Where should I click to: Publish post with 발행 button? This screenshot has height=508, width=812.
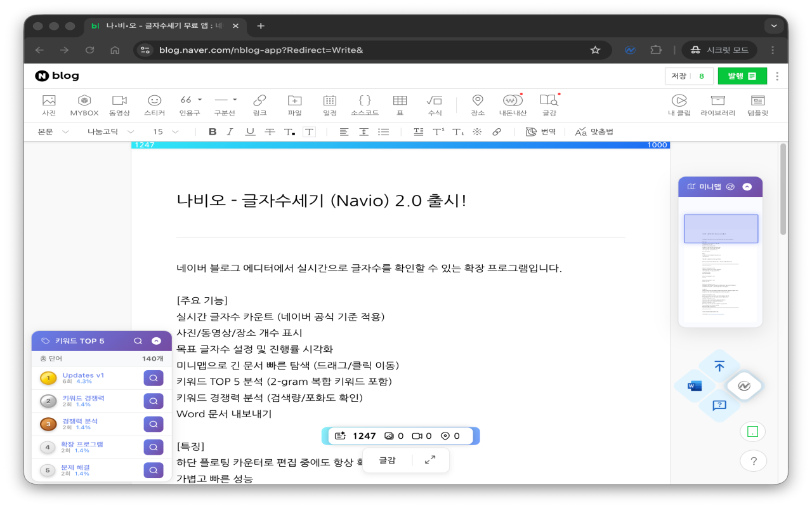(742, 76)
